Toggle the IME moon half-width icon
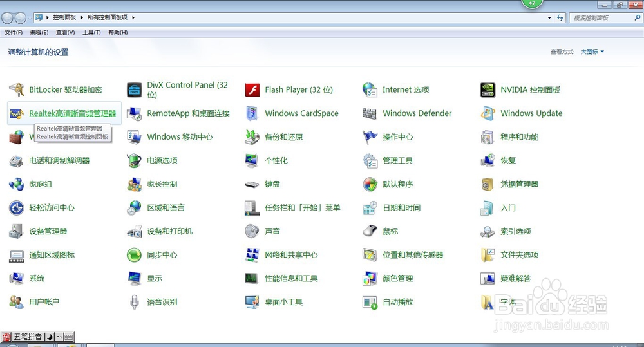 click(50, 337)
